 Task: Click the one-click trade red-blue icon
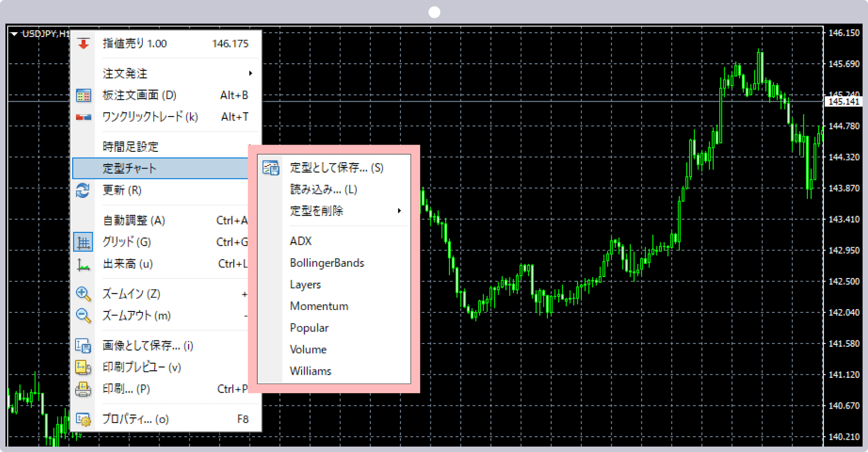pyautogui.click(x=83, y=117)
